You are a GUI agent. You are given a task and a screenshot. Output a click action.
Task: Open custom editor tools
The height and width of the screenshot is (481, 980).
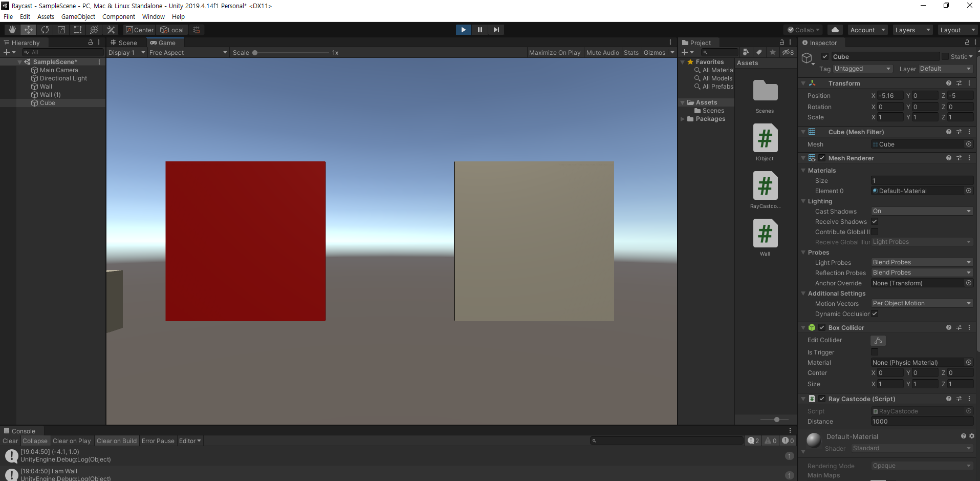point(111,30)
